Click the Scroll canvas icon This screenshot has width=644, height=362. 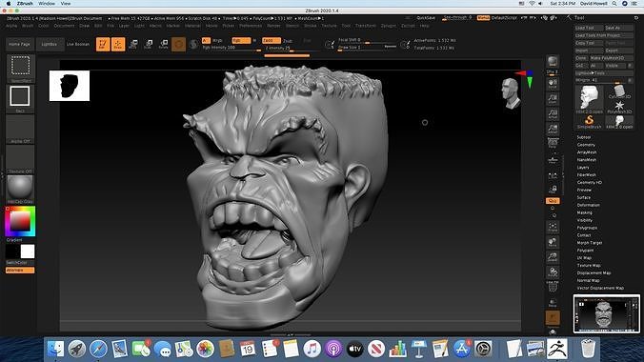(553, 84)
